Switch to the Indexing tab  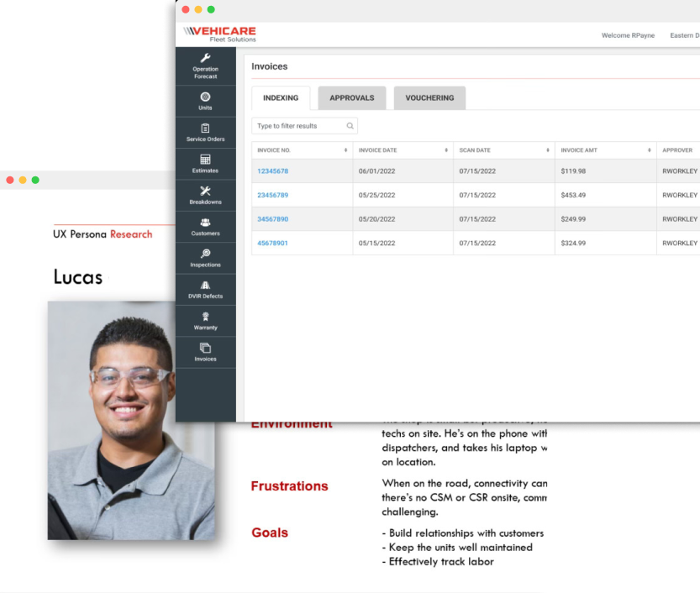pos(281,97)
